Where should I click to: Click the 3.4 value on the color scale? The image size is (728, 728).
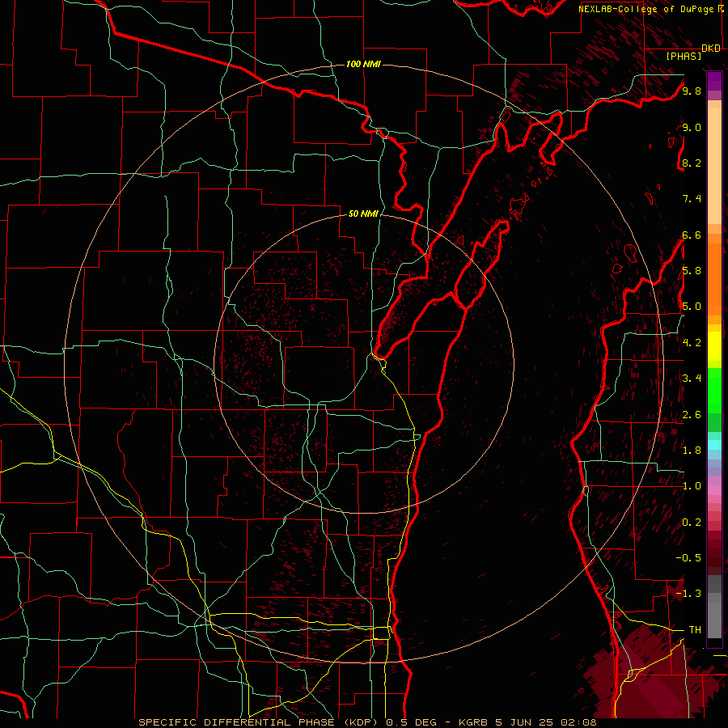[x=692, y=379]
